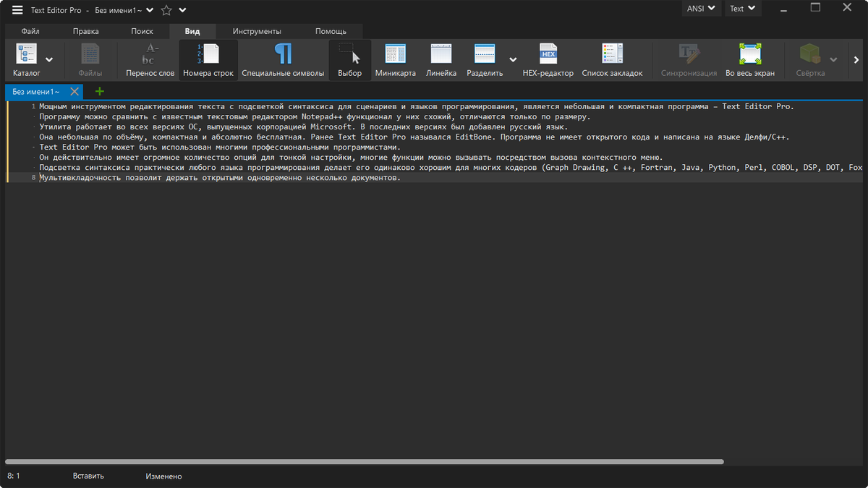Toggle Перенос слов word wrap

click(x=150, y=60)
